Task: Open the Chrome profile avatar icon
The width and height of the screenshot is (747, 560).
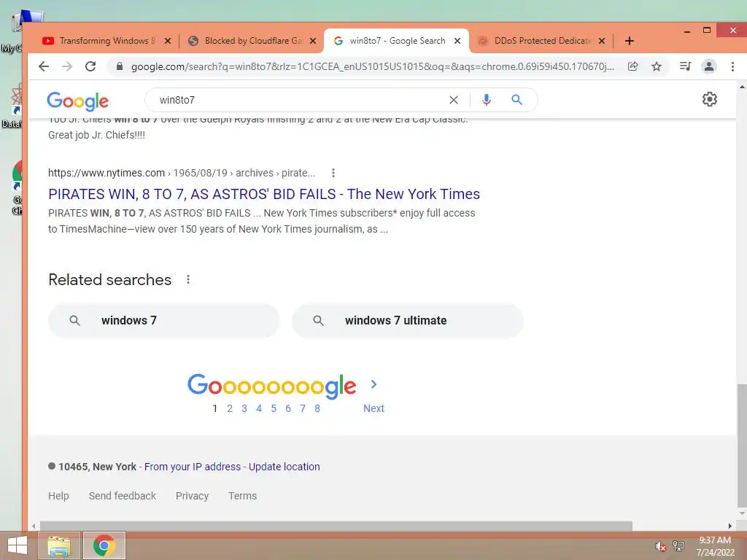Action: tap(709, 66)
